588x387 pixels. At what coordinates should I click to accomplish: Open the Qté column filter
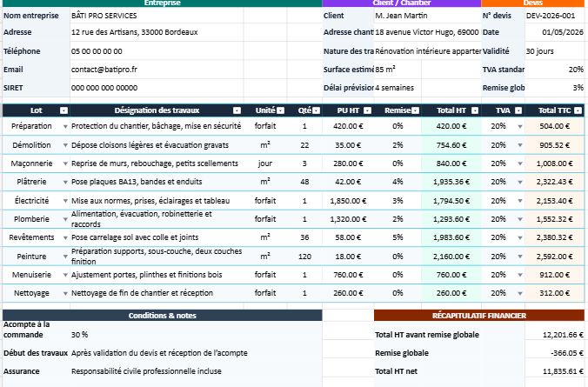pos(317,110)
